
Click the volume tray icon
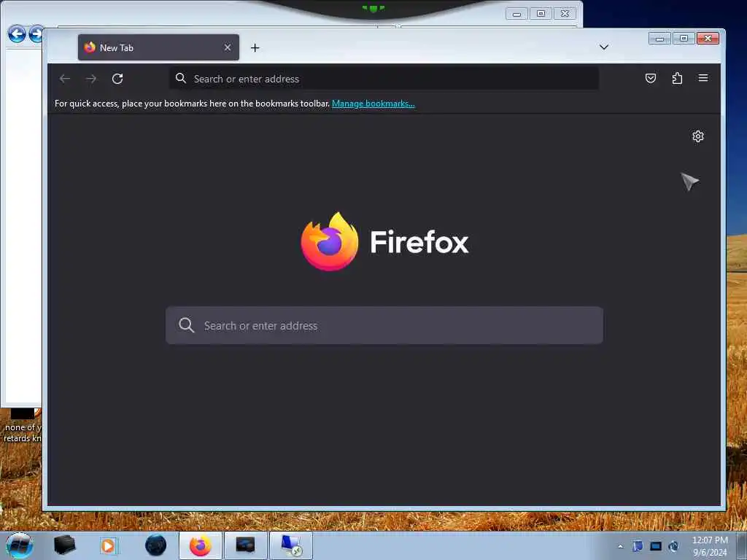[x=673, y=546]
